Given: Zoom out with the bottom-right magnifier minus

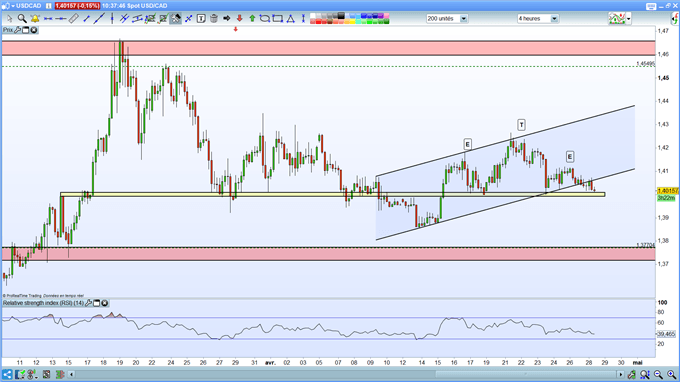Looking at the screenshot, I should 658,374.
